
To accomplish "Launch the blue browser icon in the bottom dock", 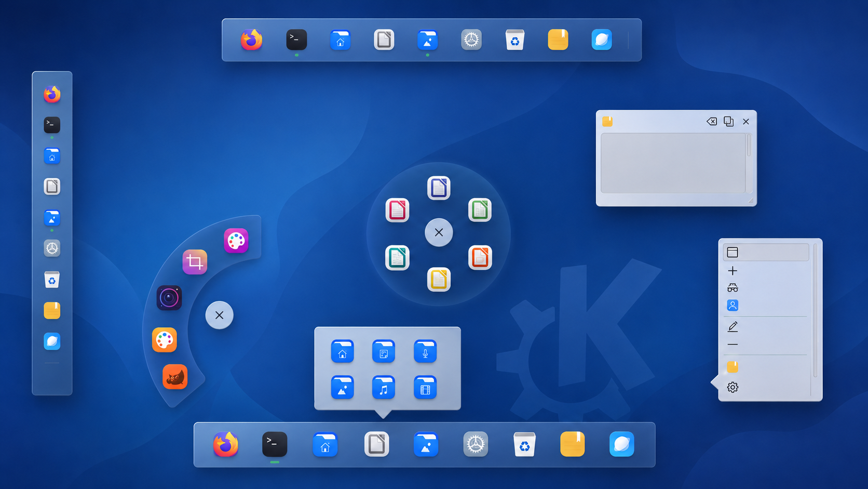I will pos(622,444).
